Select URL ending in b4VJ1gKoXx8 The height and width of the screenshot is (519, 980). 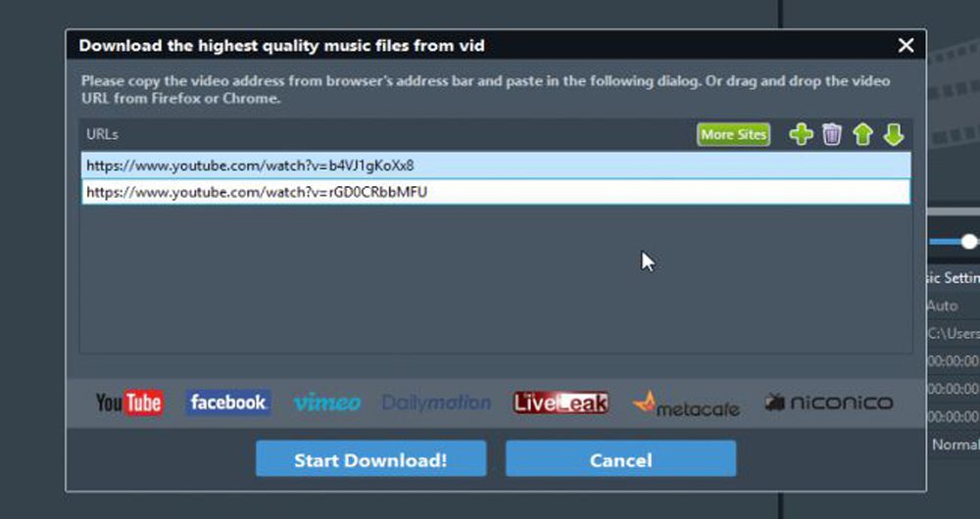coord(496,165)
